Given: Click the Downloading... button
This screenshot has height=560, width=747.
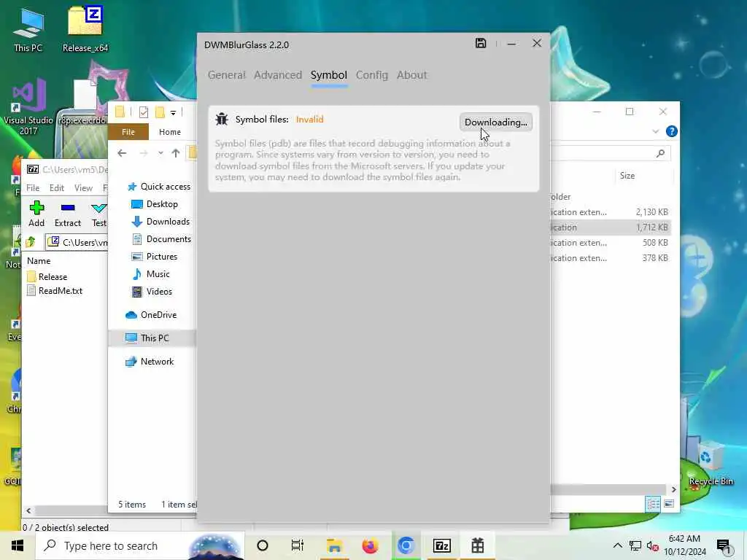Looking at the screenshot, I should pyautogui.click(x=496, y=122).
